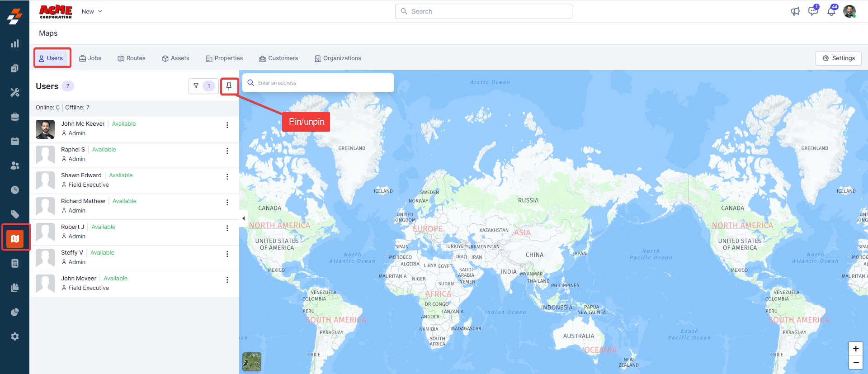Screen dimensions: 868x374
Task: Switch to the Routes tab
Action: tap(132, 58)
